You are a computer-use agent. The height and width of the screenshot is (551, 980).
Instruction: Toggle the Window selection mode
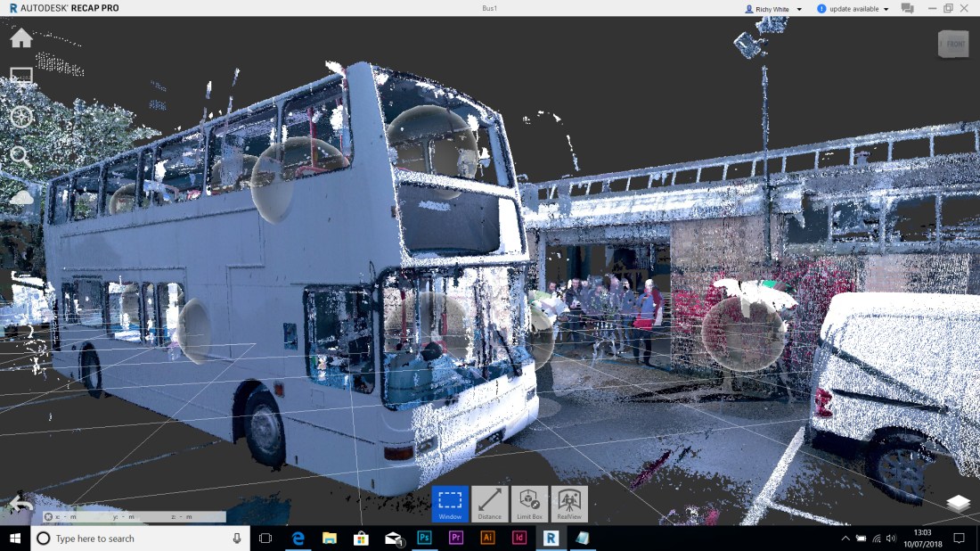(451, 502)
